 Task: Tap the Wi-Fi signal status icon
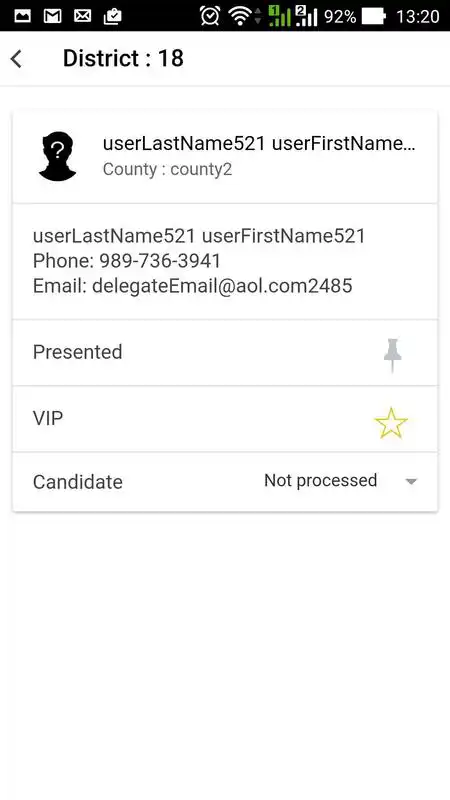pyautogui.click(x=239, y=16)
